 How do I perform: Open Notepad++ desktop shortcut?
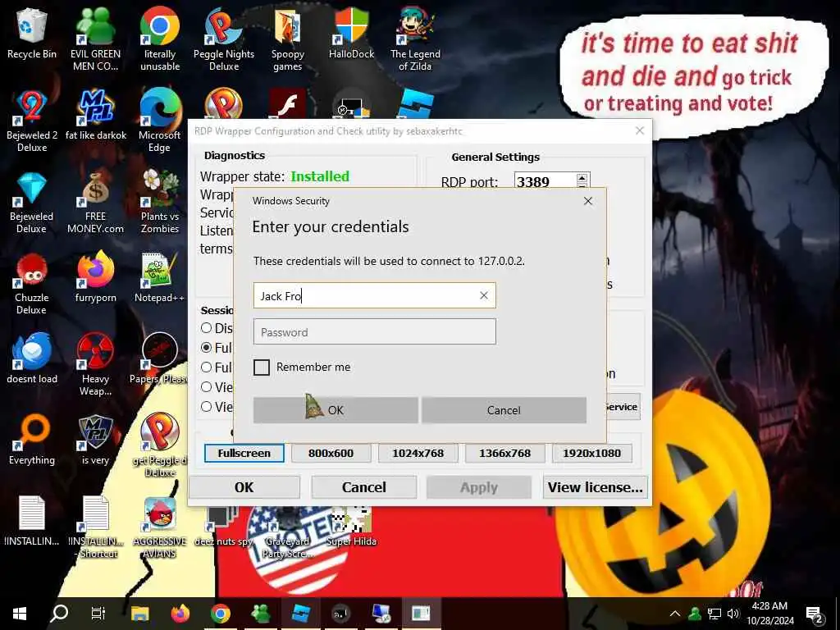(x=160, y=277)
